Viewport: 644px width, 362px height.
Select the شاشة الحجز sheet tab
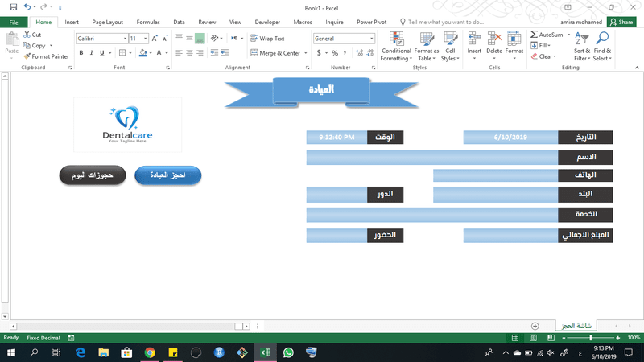(x=576, y=326)
